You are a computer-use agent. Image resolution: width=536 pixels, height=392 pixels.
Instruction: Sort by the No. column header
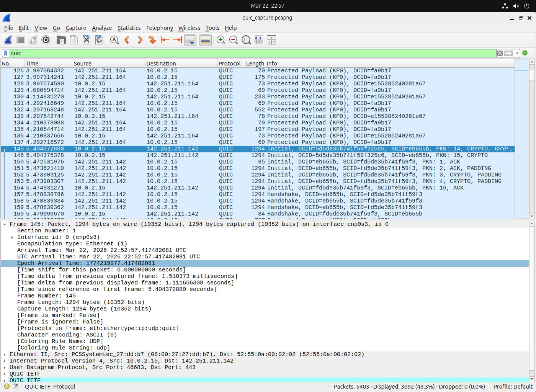12,64
